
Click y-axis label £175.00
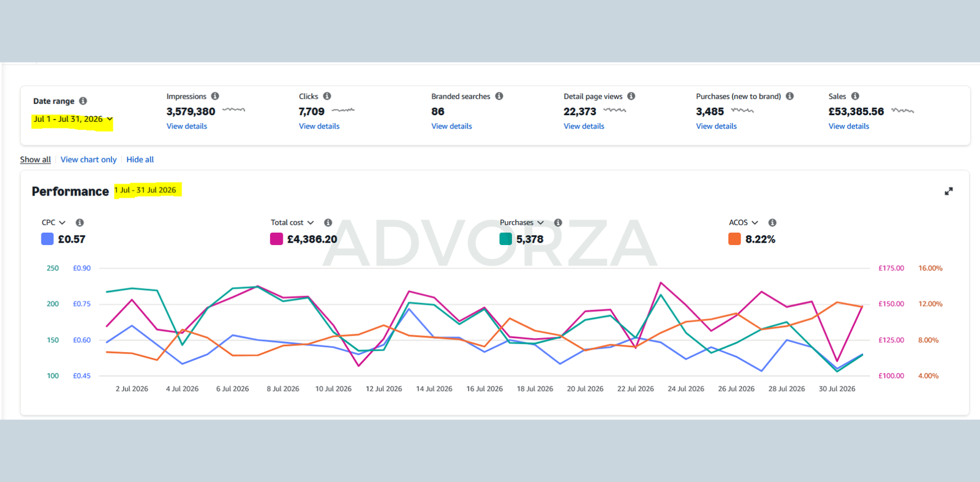tap(891, 268)
